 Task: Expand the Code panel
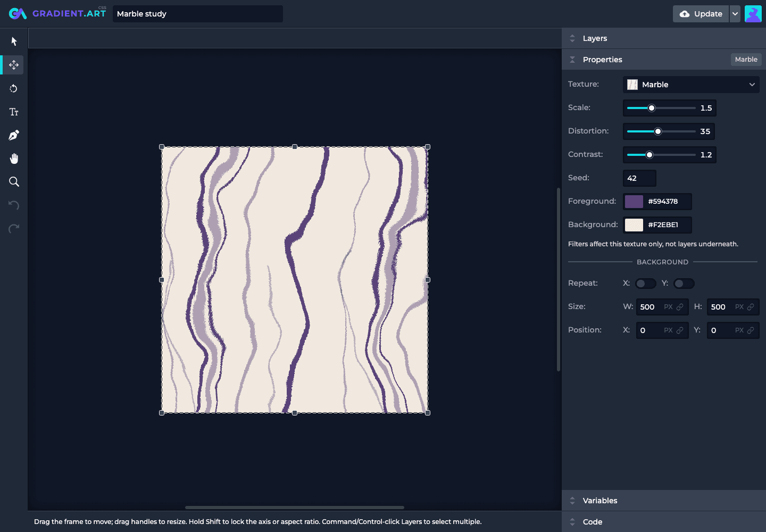(664, 522)
